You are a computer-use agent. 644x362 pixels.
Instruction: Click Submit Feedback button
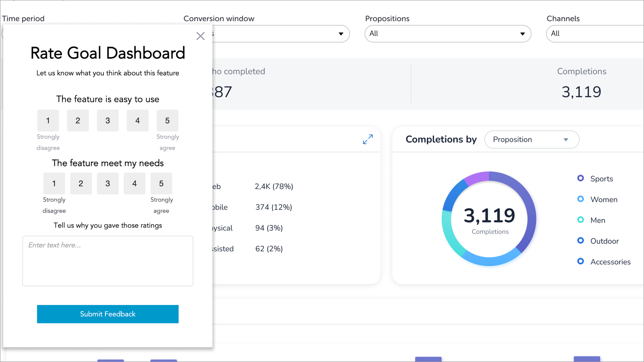[x=108, y=314]
